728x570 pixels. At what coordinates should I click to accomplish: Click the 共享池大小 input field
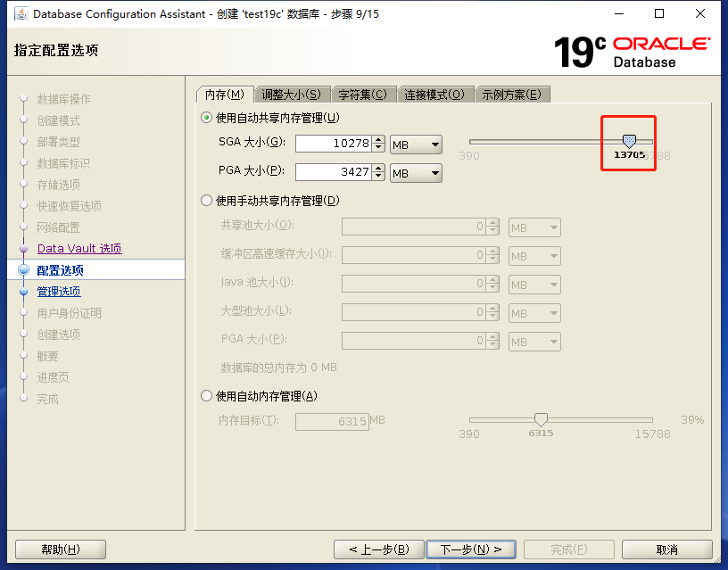414,227
